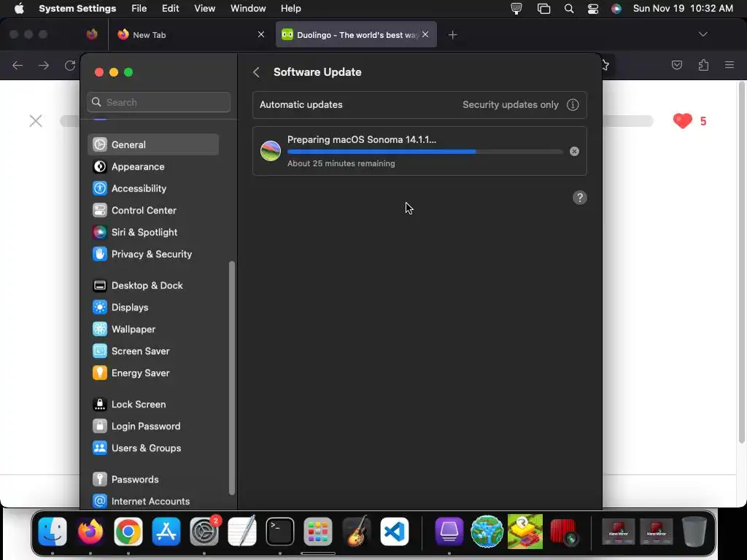Open the File menu
The width and height of the screenshot is (747, 560).
click(139, 9)
